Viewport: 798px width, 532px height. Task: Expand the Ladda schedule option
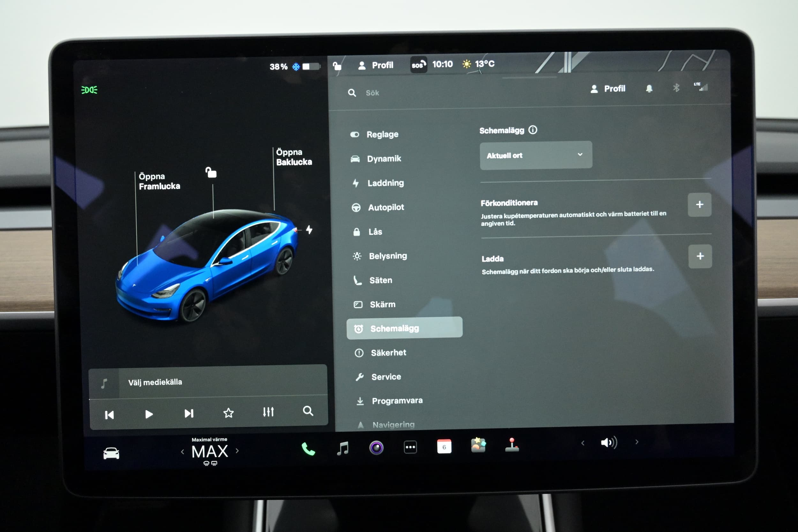click(x=699, y=257)
